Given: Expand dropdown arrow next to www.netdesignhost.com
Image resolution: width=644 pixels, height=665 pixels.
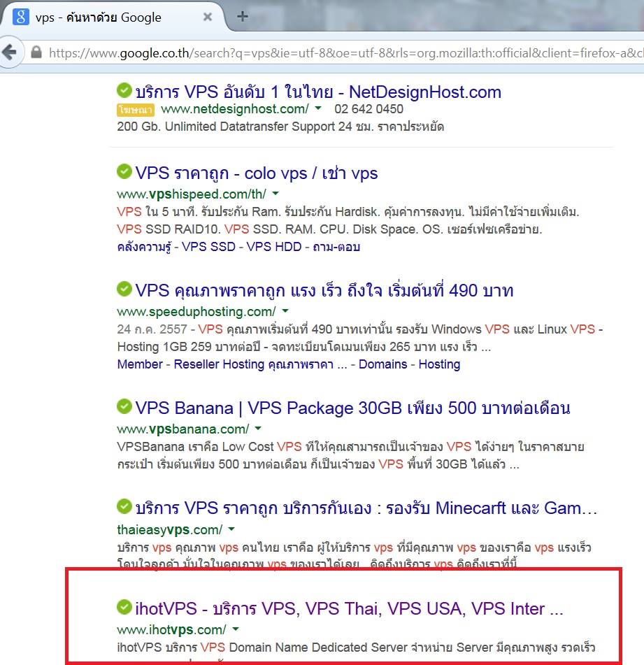Looking at the screenshot, I should coord(318,108).
